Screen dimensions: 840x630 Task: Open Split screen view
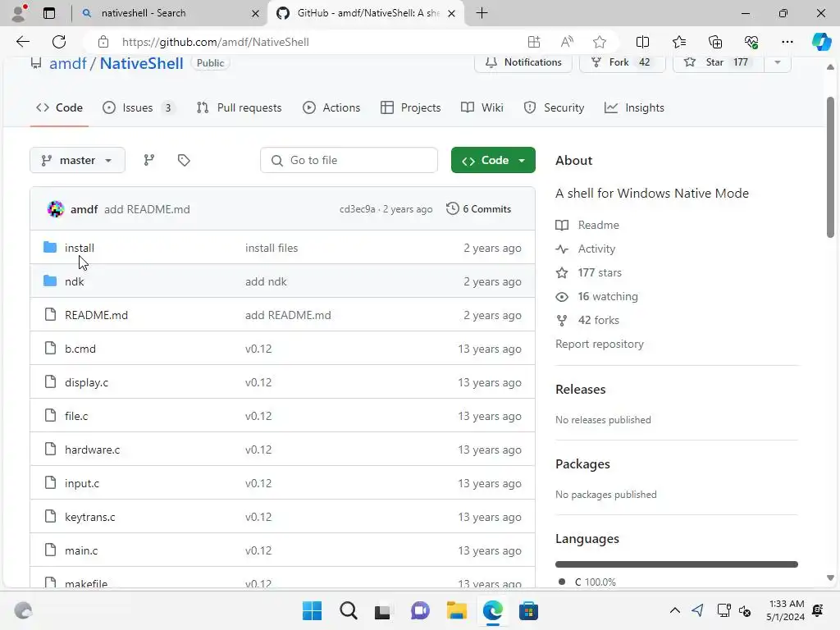642,42
